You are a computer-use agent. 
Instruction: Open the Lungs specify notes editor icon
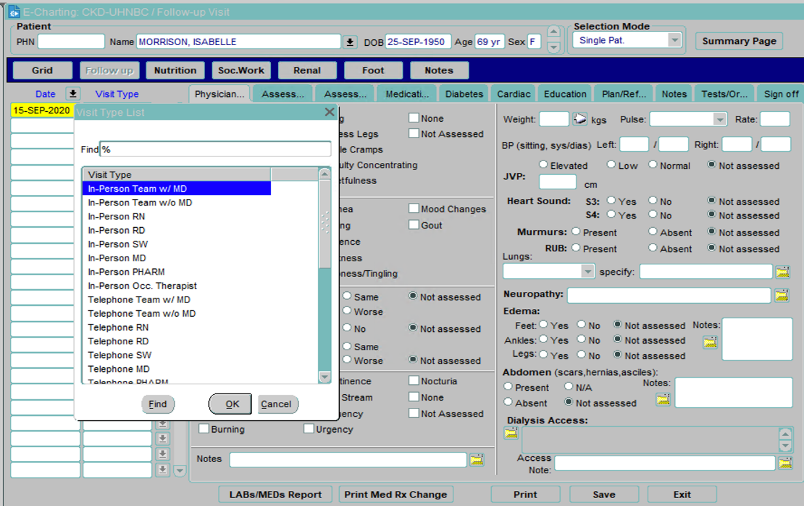tap(782, 272)
